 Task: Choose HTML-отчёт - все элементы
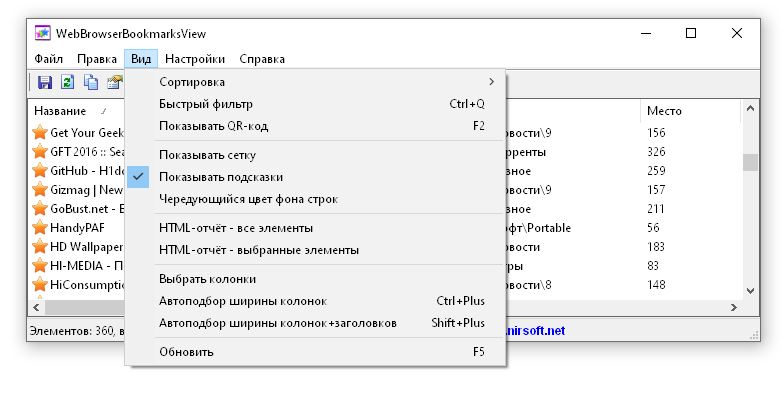pos(315,228)
